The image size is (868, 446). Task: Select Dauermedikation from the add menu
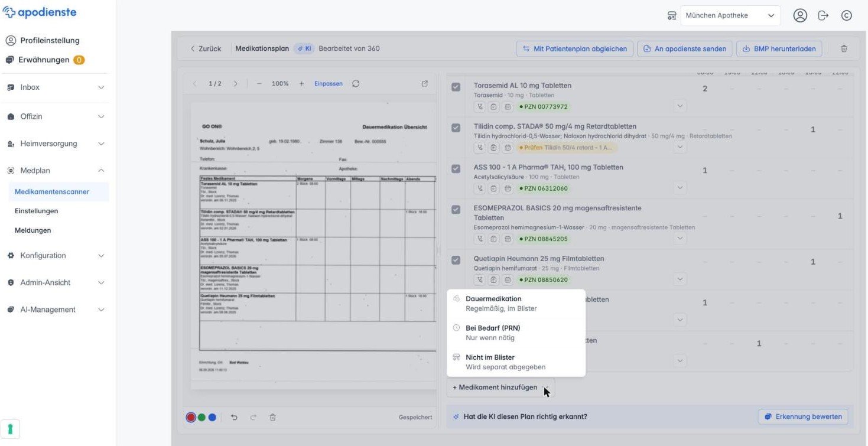[x=516, y=303]
